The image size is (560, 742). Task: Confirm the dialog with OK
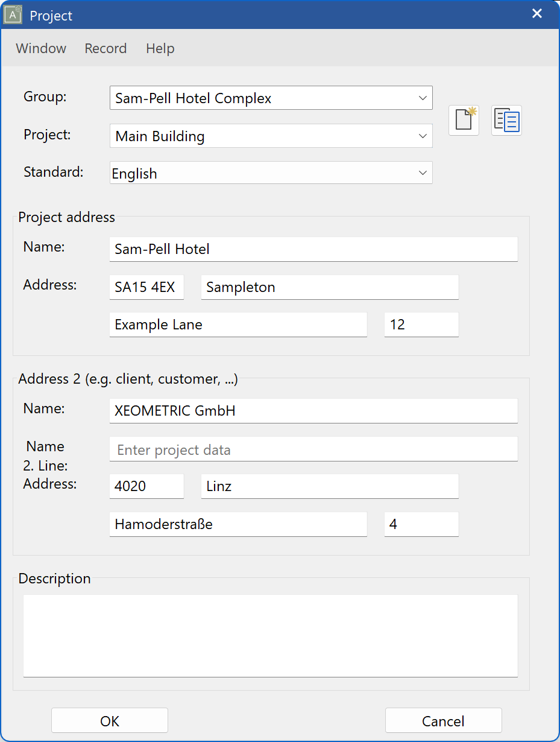109,720
